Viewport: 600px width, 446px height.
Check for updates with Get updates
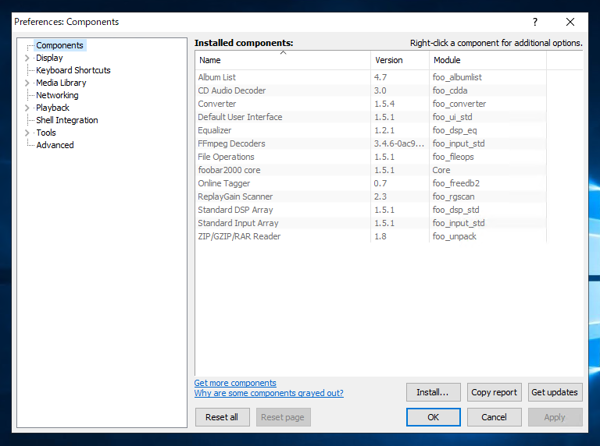pyautogui.click(x=555, y=392)
